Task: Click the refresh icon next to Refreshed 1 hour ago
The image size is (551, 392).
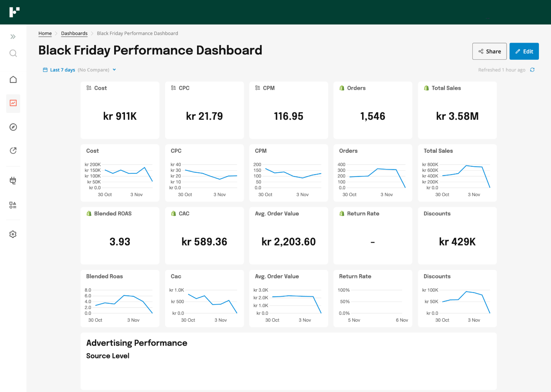Action: pos(532,70)
